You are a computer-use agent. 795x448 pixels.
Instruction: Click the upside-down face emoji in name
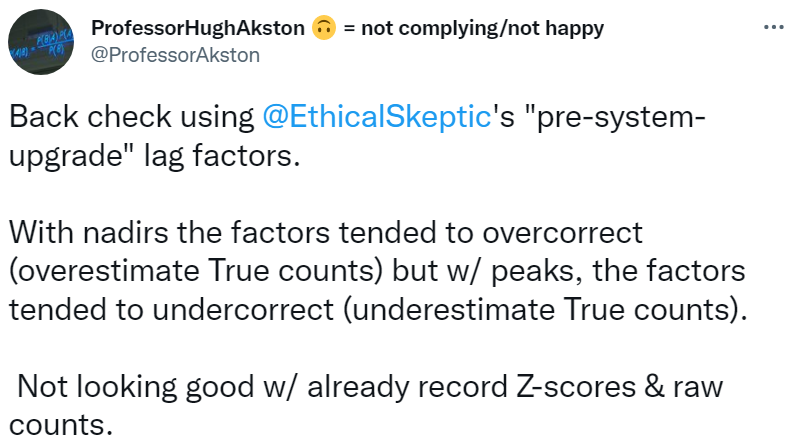click(322, 28)
